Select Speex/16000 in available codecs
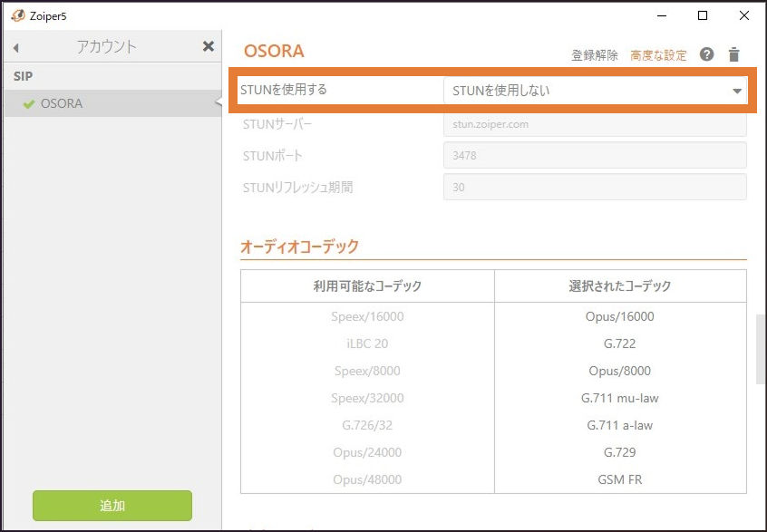 click(367, 316)
